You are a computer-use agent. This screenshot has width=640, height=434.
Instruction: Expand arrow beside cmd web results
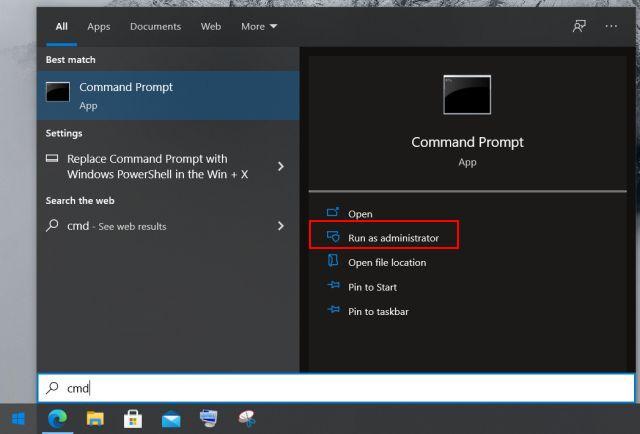pyautogui.click(x=281, y=226)
